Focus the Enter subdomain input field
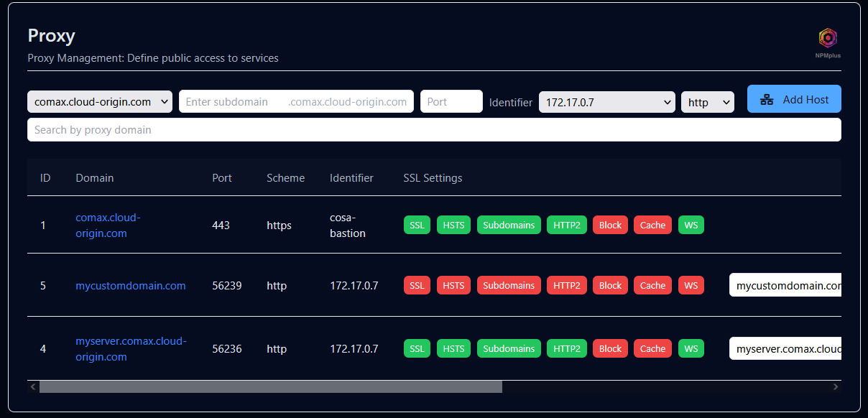This screenshot has height=418, width=868. (x=296, y=101)
